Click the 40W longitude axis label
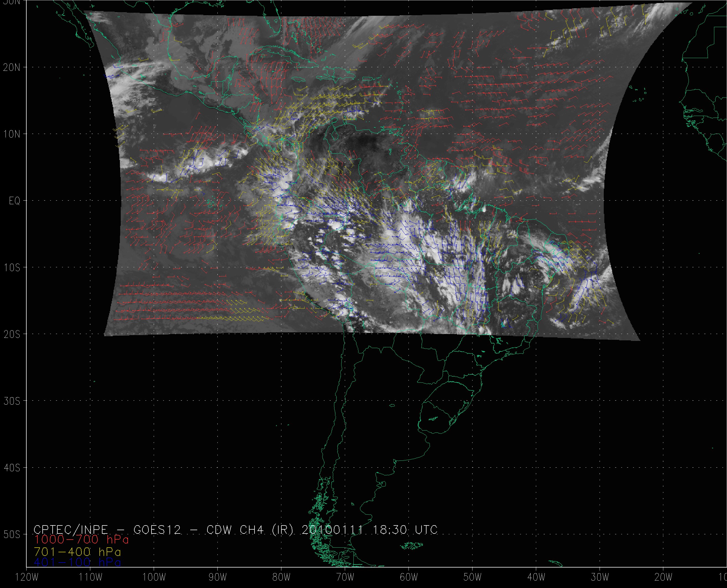 tap(536, 577)
